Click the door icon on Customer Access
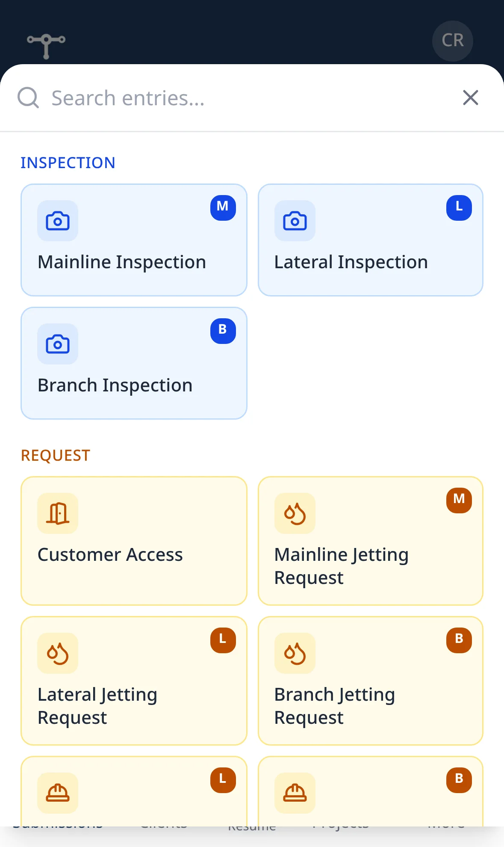The image size is (504, 847). [x=58, y=513]
